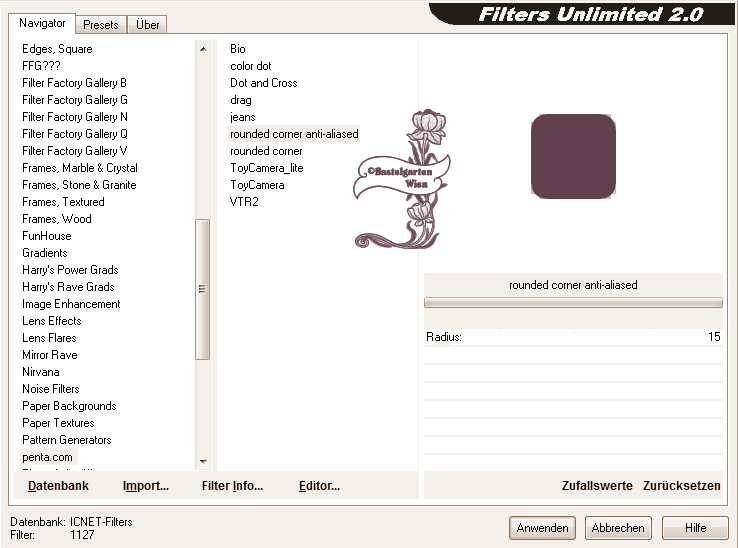The height and width of the screenshot is (548, 738).
Task: Select Paper Backgrounds category
Action: 69,406
